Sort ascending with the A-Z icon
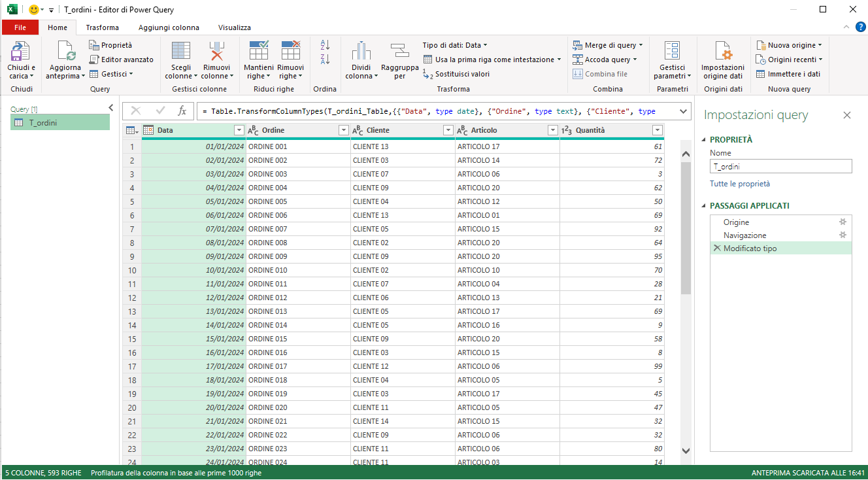The height and width of the screenshot is (480, 868). click(325, 45)
